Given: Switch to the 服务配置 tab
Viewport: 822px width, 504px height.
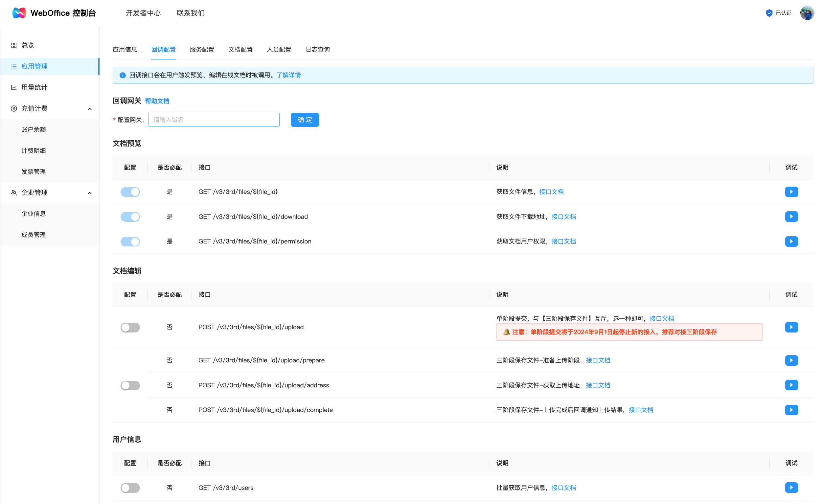Looking at the screenshot, I should tap(202, 49).
